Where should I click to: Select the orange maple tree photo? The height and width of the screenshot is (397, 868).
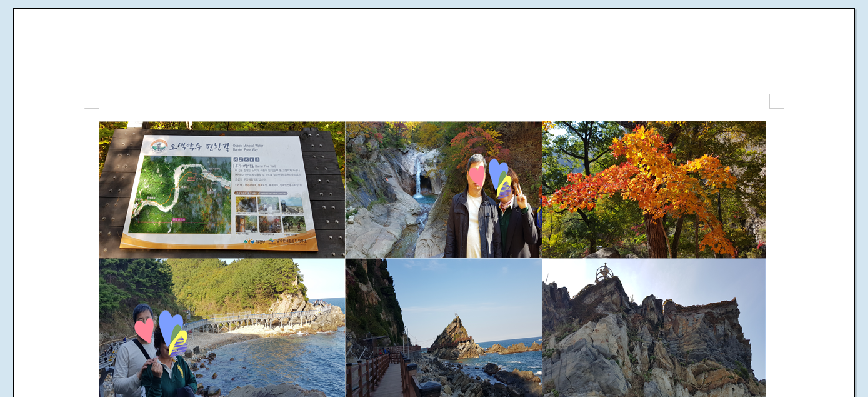653,189
